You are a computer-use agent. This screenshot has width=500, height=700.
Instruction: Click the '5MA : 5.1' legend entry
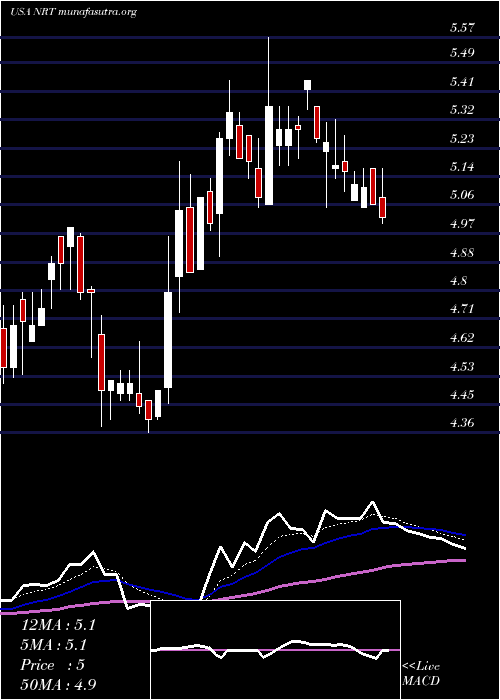point(54,645)
